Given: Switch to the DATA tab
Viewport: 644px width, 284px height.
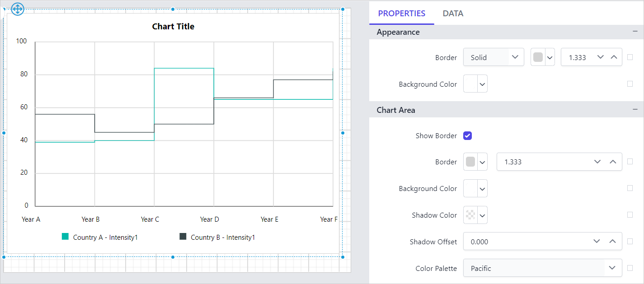Looking at the screenshot, I should [x=453, y=14].
